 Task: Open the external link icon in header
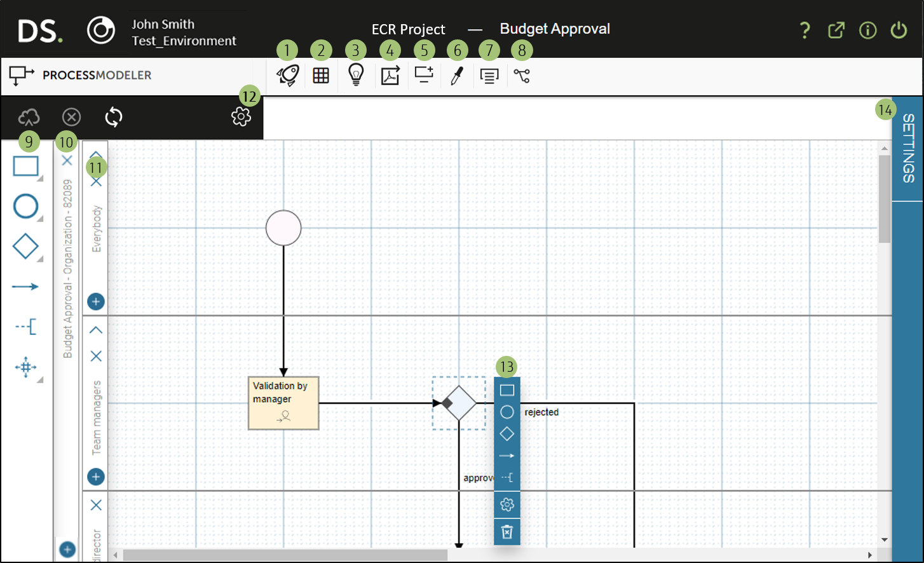pos(836,30)
